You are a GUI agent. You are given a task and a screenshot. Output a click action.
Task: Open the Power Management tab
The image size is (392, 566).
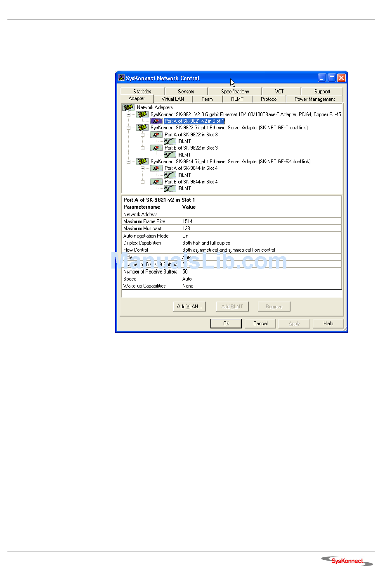pos(314,99)
